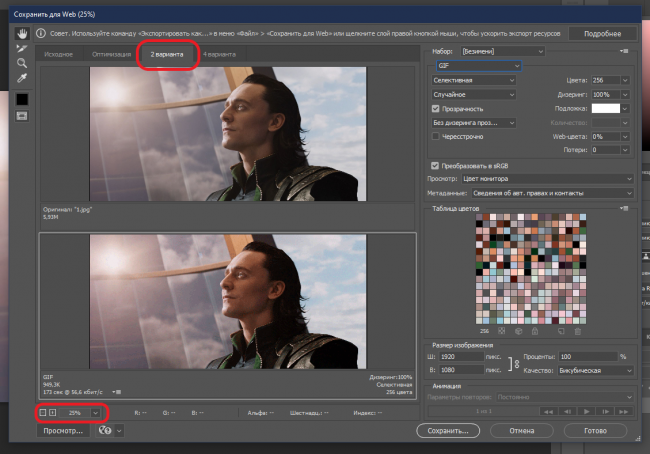Open the Просмотр Цвет монитора dropdown
650x454 pixels.
point(547,179)
